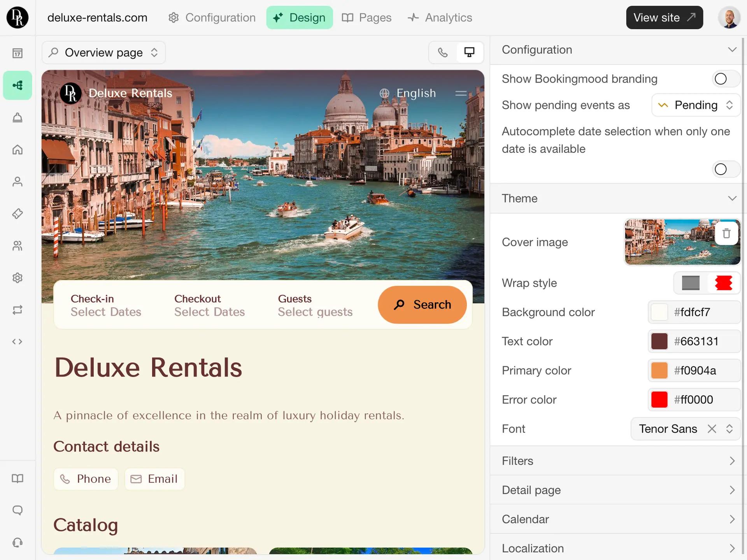This screenshot has height=560, width=747.
Task: Open the Text color swatch
Action: point(659,341)
